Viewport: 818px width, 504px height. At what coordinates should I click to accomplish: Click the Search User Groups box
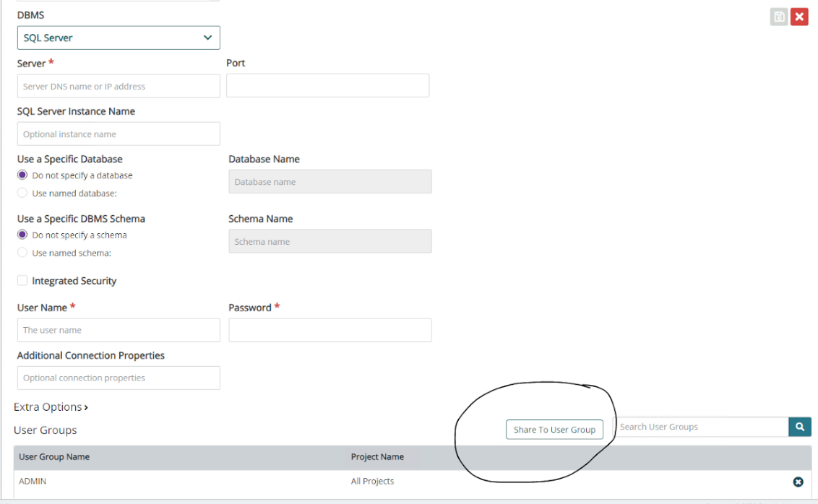pyautogui.click(x=701, y=427)
